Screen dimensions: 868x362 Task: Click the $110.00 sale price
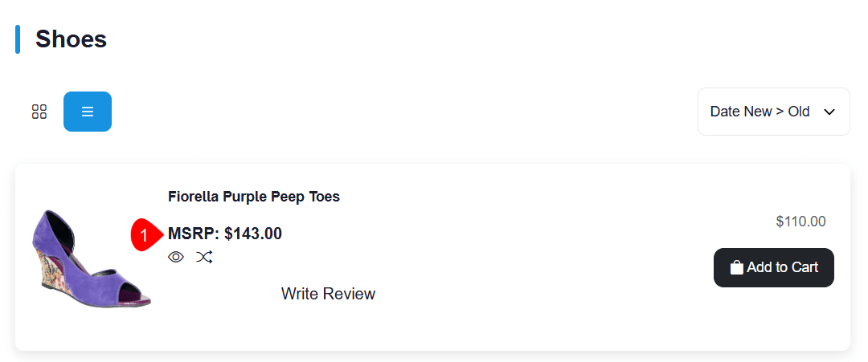tap(800, 222)
